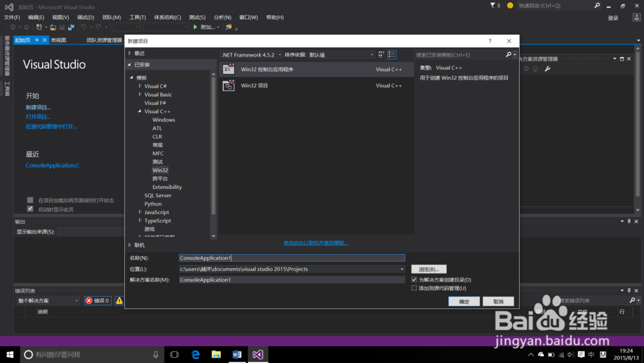Image resolution: width=644 pixels, height=363 pixels.
Task: Click the 解决方案名称 input field
Action: tap(292, 280)
